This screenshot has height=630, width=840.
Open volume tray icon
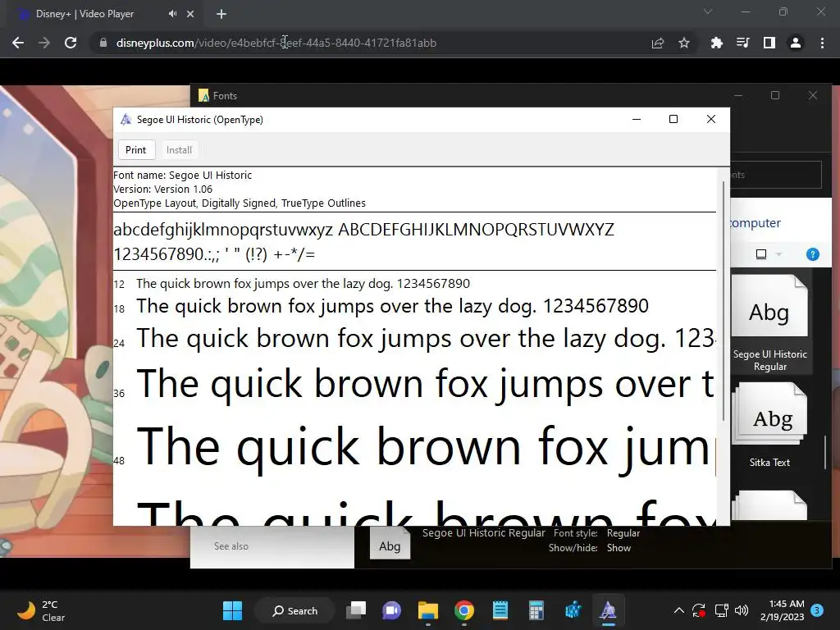pyautogui.click(x=742, y=610)
